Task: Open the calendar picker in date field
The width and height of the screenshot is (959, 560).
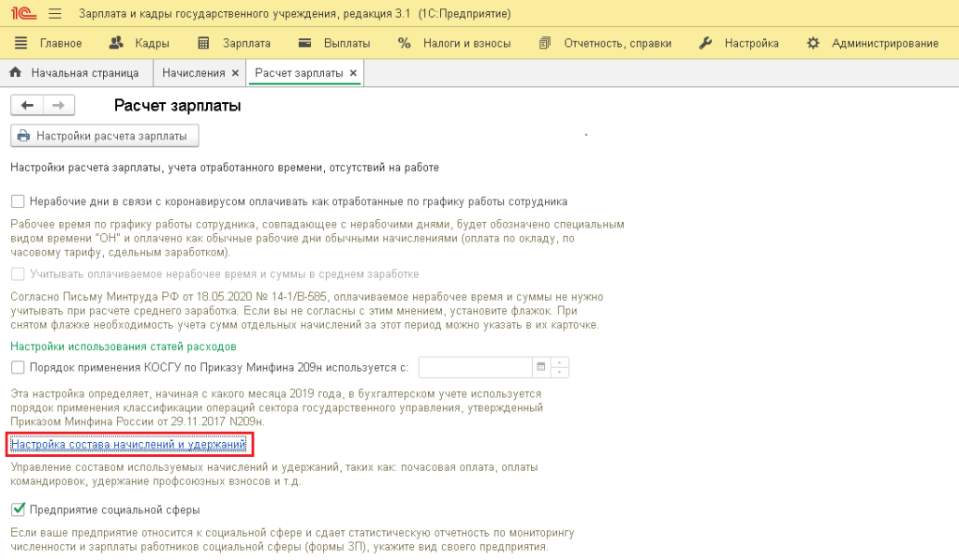Action: click(x=540, y=367)
